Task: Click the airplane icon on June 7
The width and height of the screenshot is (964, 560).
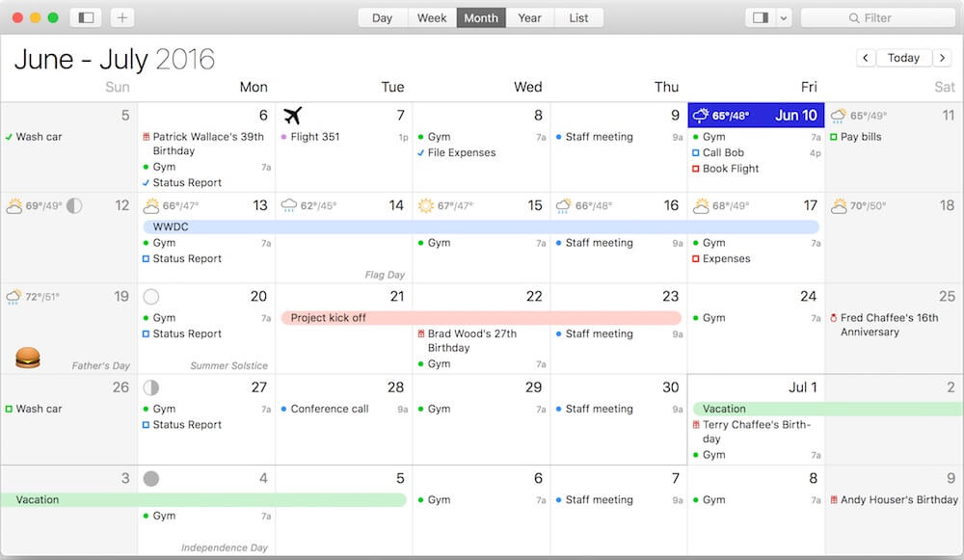Action: tap(293, 115)
